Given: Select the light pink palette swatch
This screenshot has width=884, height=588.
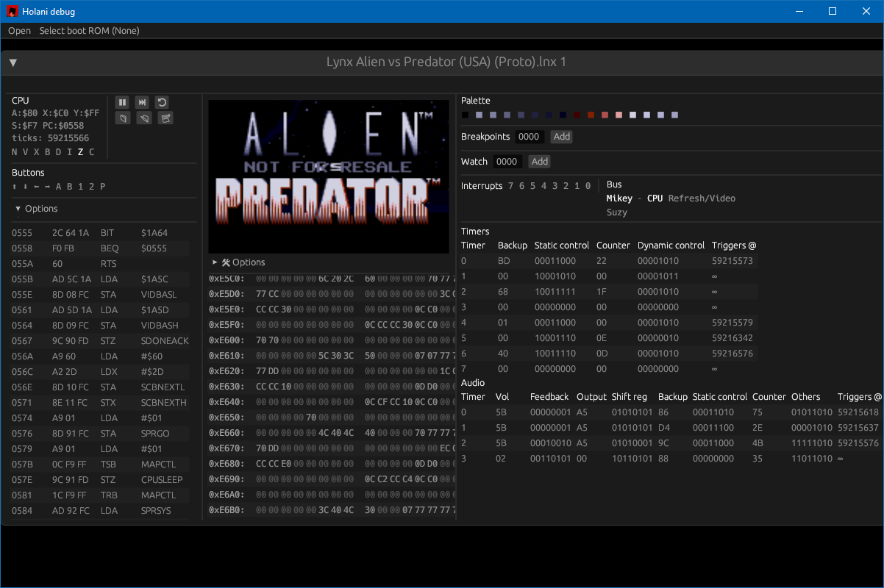Looking at the screenshot, I should click(x=619, y=115).
